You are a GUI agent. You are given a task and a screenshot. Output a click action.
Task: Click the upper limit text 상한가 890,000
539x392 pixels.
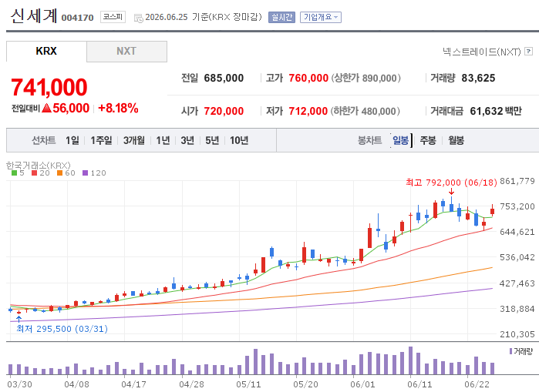coord(366,79)
